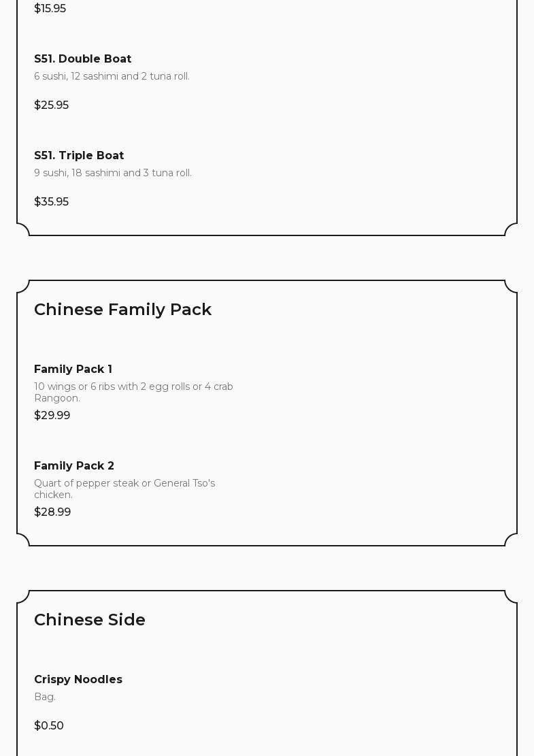Click the $35.95 Triple Boat price

click(x=51, y=202)
